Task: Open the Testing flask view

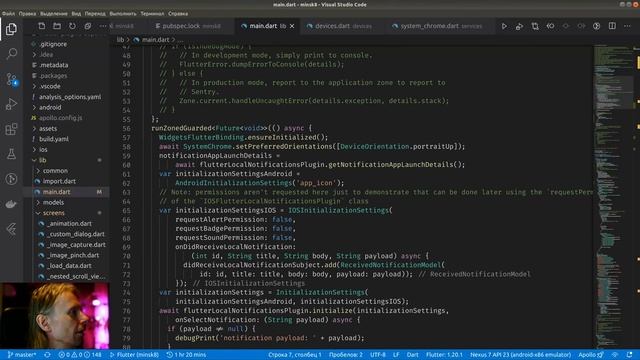Action: [11, 154]
